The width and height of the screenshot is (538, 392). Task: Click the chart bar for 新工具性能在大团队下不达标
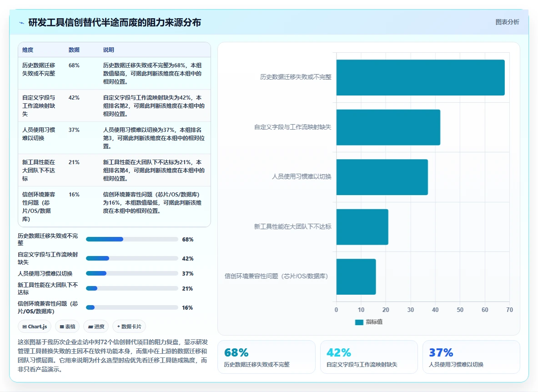(362, 226)
